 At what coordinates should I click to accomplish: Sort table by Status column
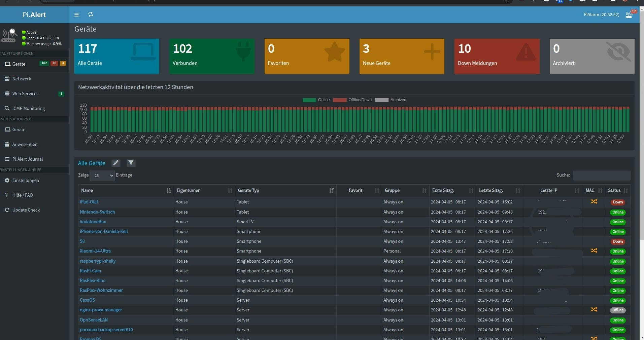(618, 190)
